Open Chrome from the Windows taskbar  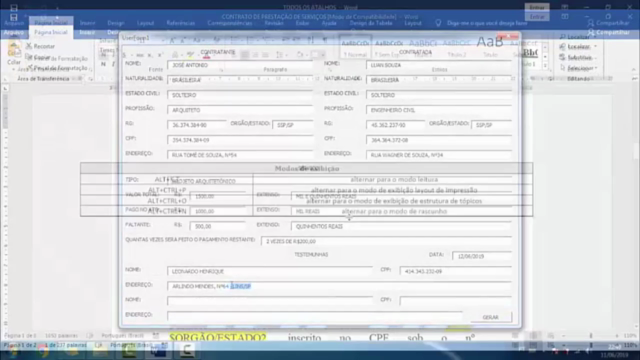(43, 352)
